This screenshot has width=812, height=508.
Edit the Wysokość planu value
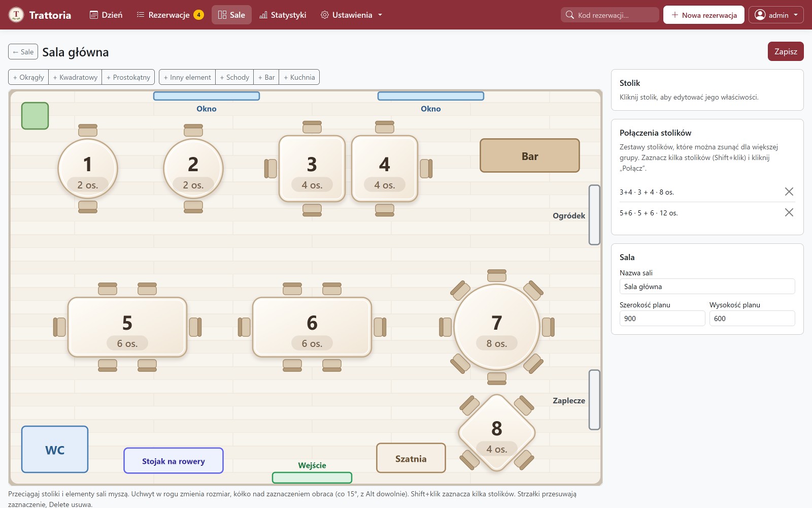(752, 319)
